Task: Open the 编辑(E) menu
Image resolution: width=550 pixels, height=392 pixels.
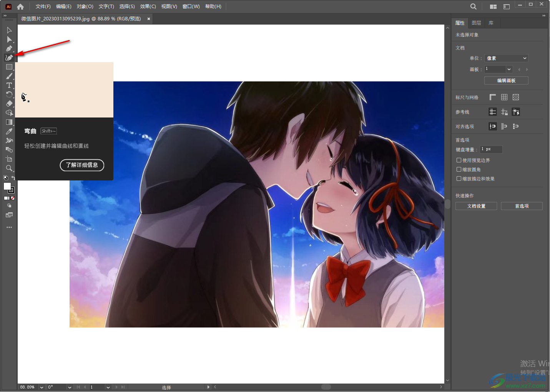Action: (64, 7)
